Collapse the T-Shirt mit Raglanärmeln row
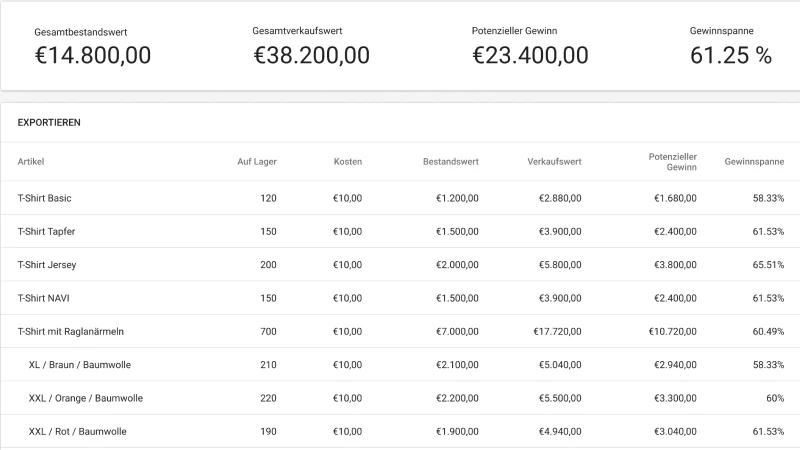This screenshot has height=450, width=800. [70, 331]
